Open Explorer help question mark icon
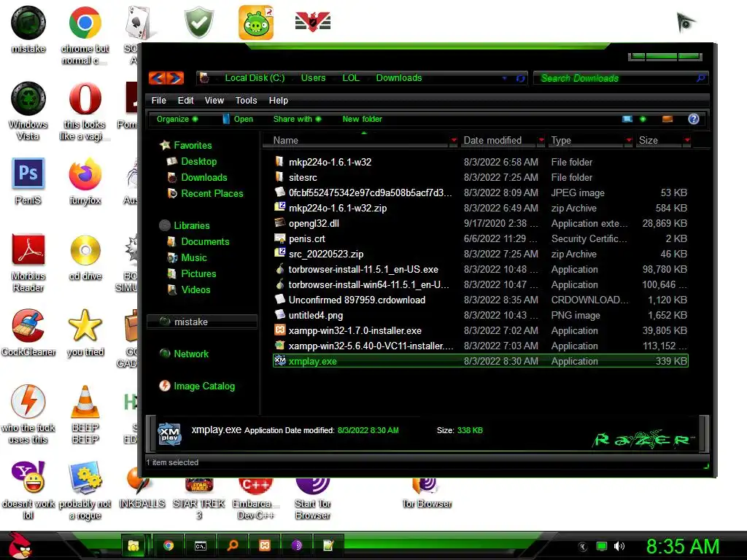 pos(693,119)
